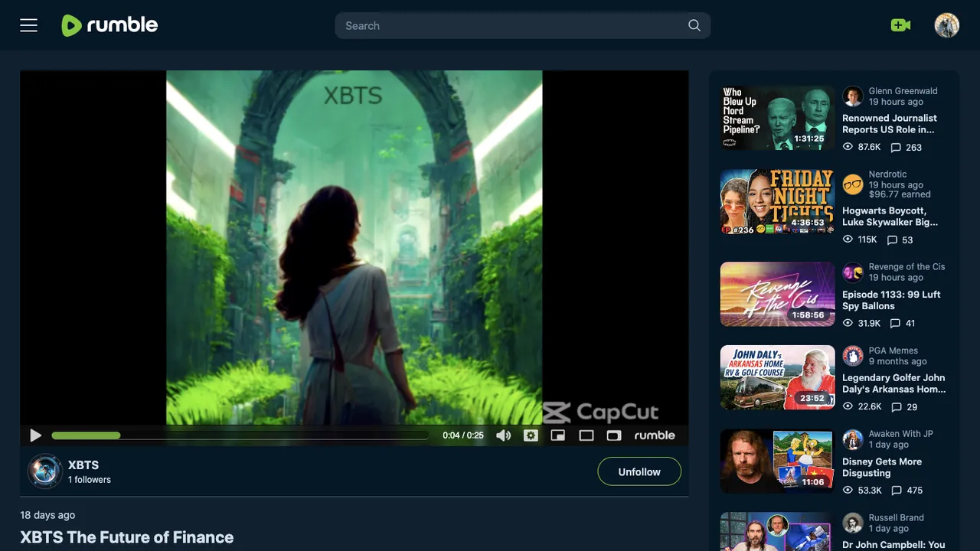980x551 pixels.
Task: Click the Nerdrotic channel name
Action: coord(887,174)
